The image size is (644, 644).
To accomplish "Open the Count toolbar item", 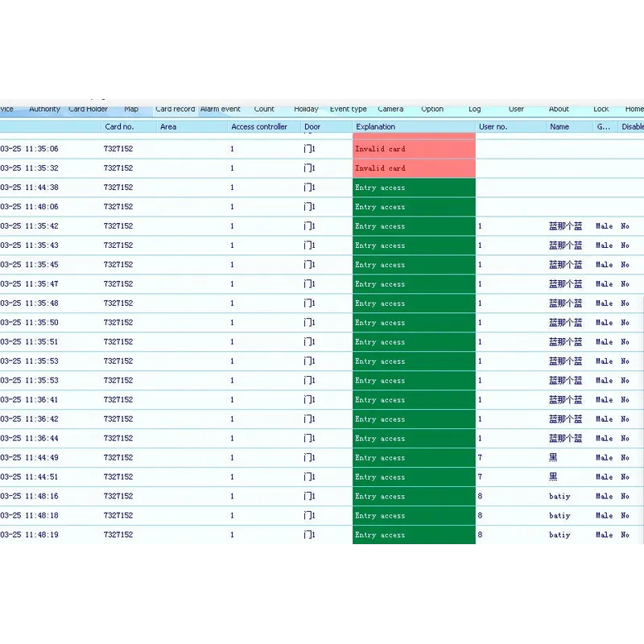I will tap(264, 109).
